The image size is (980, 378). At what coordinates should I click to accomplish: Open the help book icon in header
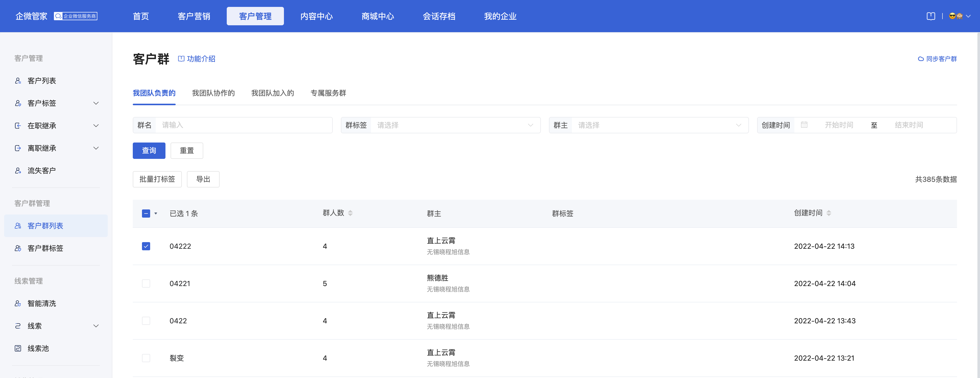pyautogui.click(x=930, y=16)
